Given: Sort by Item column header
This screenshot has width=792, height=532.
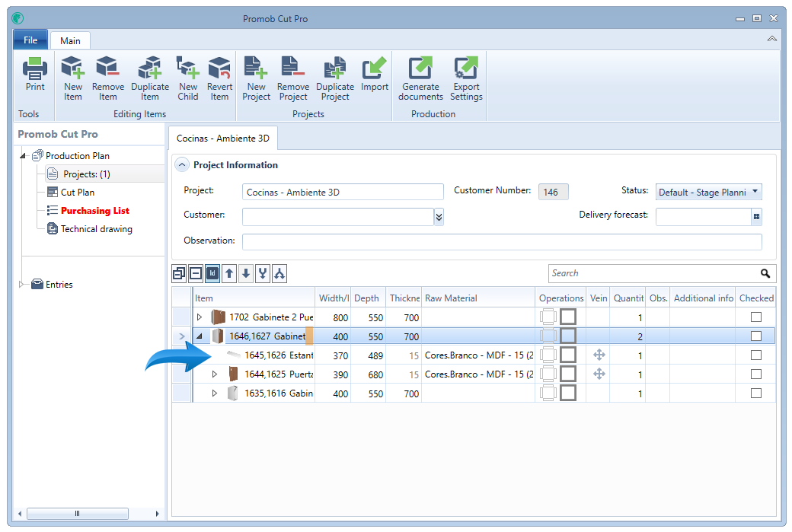Looking at the screenshot, I should click(254, 298).
